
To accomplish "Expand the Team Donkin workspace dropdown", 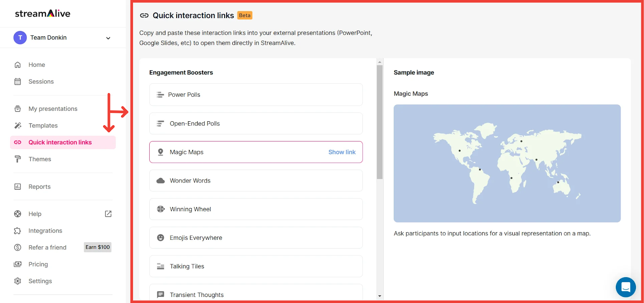I will (x=108, y=38).
